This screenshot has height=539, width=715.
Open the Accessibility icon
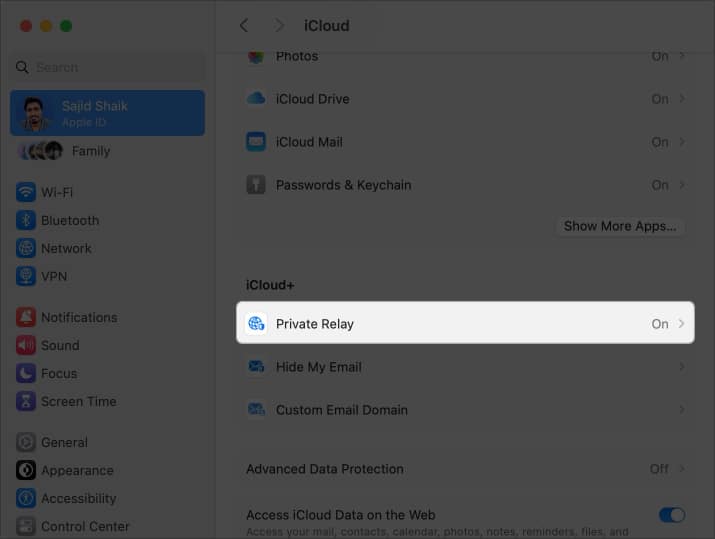(26, 498)
